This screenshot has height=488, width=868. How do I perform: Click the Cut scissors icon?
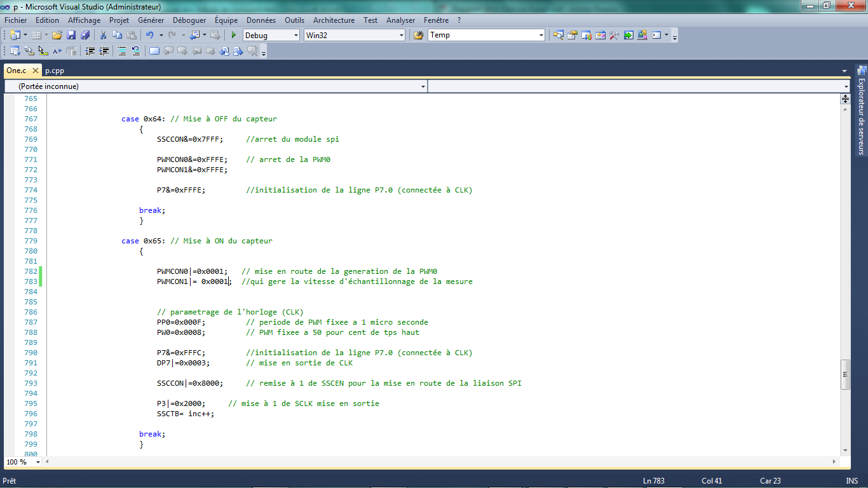[x=103, y=36]
